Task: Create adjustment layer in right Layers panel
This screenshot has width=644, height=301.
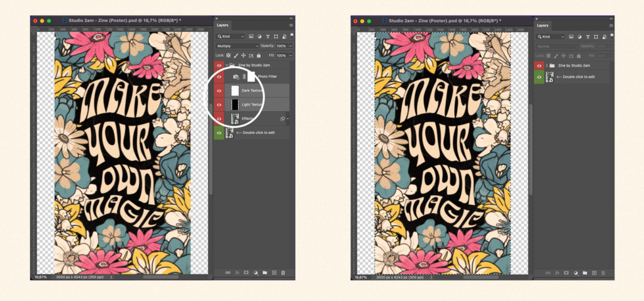Action: (576, 273)
